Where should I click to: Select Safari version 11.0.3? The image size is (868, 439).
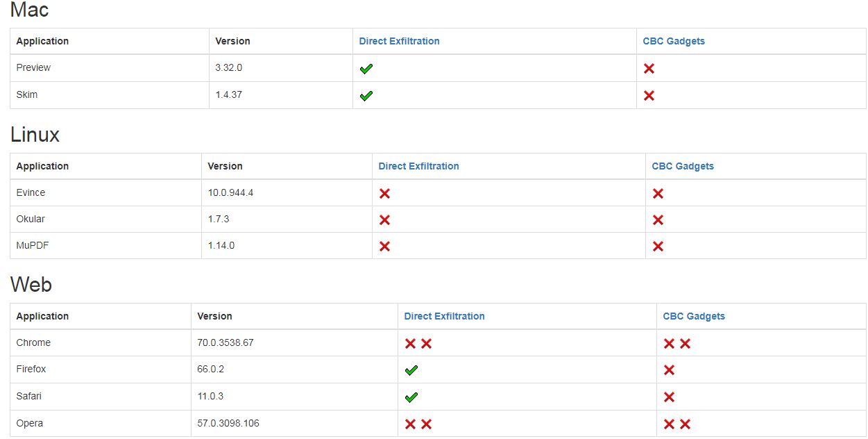click(x=211, y=396)
